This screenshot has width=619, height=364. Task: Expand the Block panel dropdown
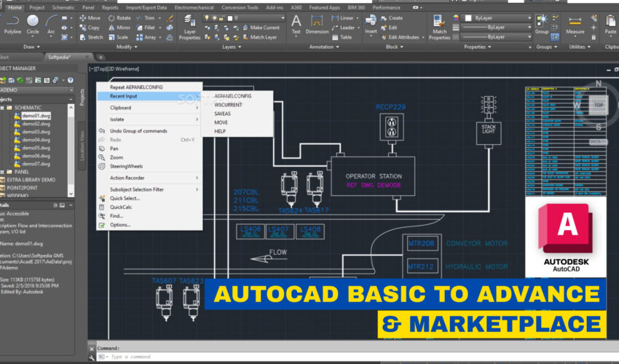pos(395,47)
